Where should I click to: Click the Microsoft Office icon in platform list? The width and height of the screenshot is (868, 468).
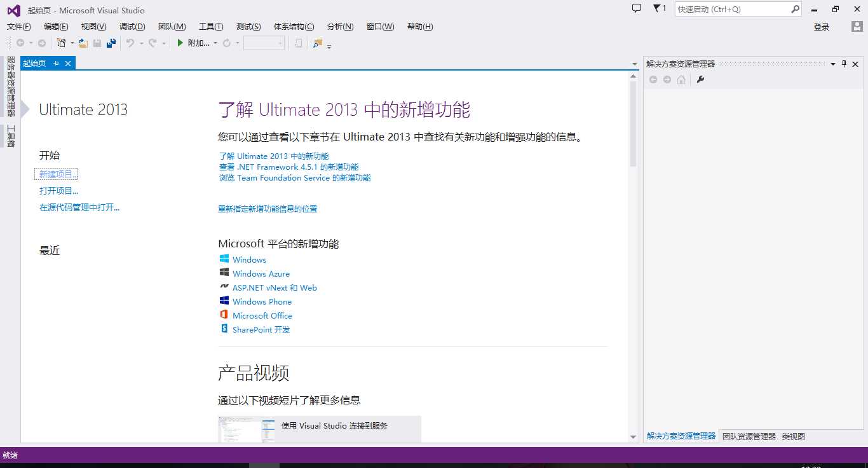tap(224, 315)
